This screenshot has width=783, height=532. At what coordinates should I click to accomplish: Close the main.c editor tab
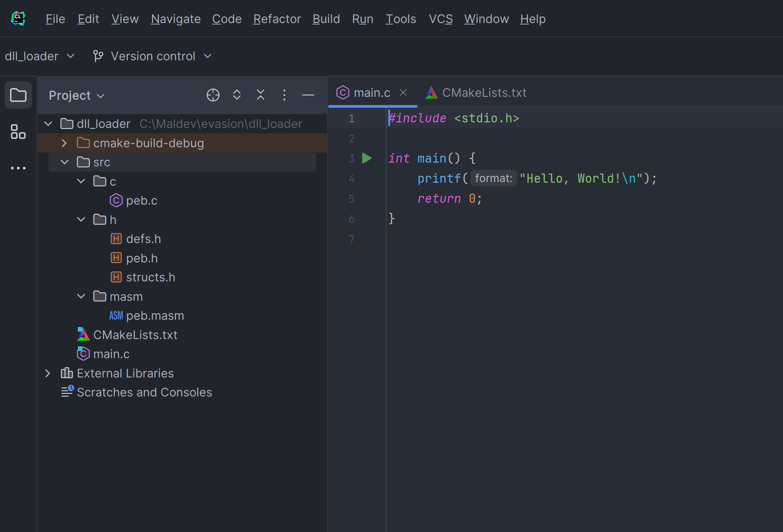403,93
